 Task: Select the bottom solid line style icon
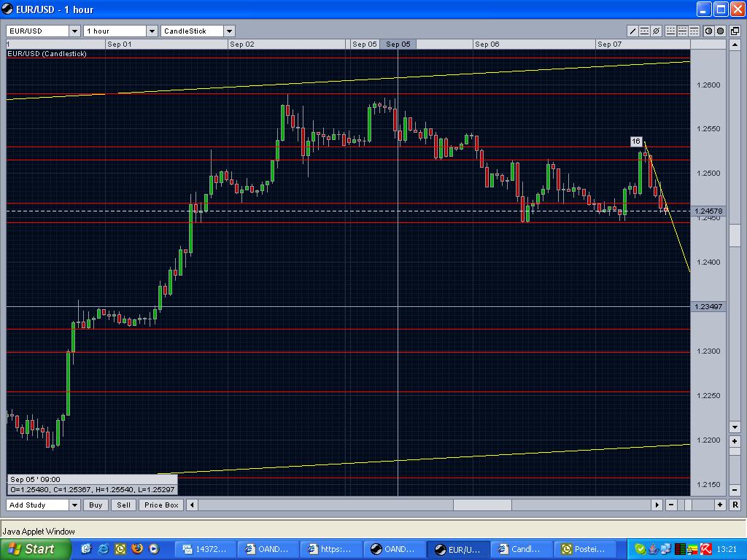[670, 31]
